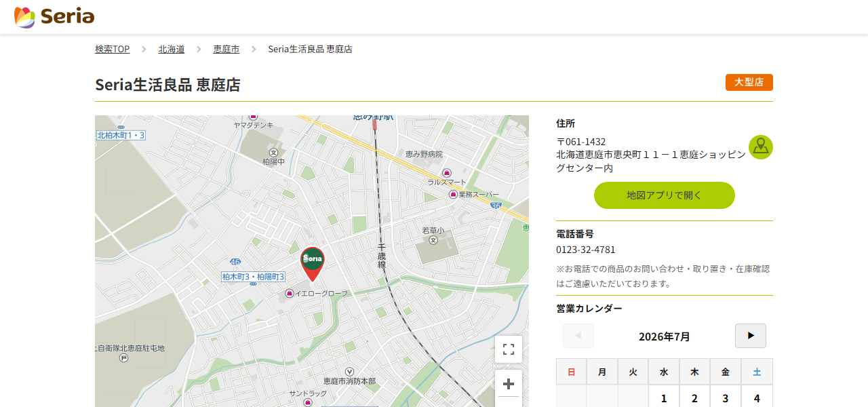Screen dimensions: 868x407
Task: Open the 恵庭市 breadcrumb link
Action: pyautogui.click(x=226, y=49)
